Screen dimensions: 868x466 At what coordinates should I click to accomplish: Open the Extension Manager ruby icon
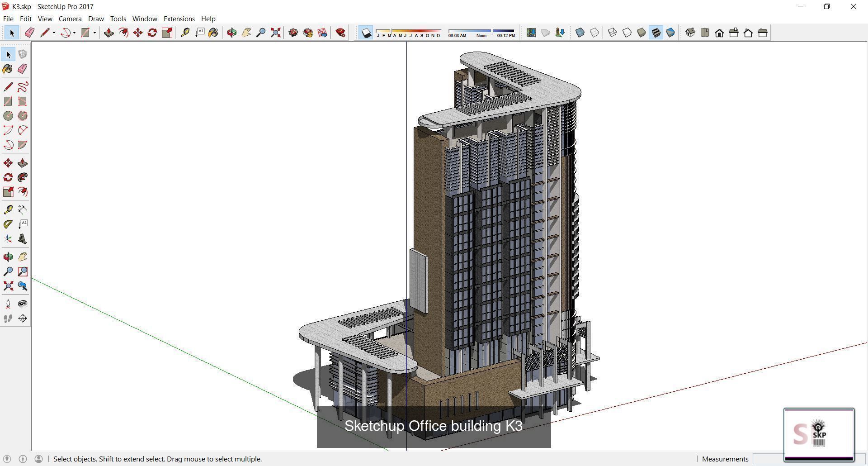tap(340, 33)
